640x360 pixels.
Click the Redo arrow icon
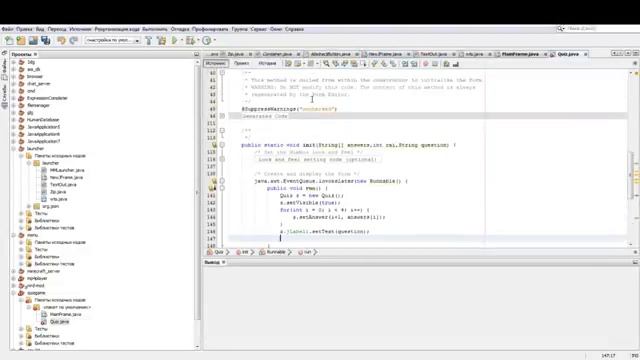pyautogui.click(x=73, y=40)
